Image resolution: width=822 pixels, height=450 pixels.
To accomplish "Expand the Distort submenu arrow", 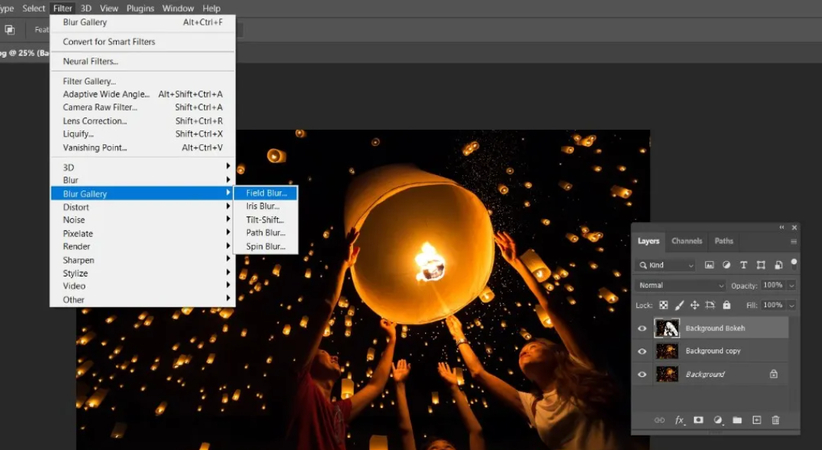I will pyautogui.click(x=228, y=206).
